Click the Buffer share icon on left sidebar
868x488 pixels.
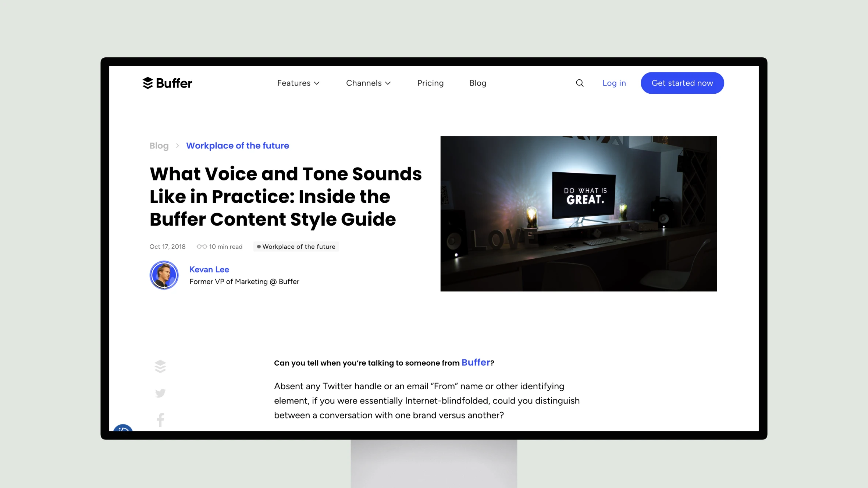[160, 366]
